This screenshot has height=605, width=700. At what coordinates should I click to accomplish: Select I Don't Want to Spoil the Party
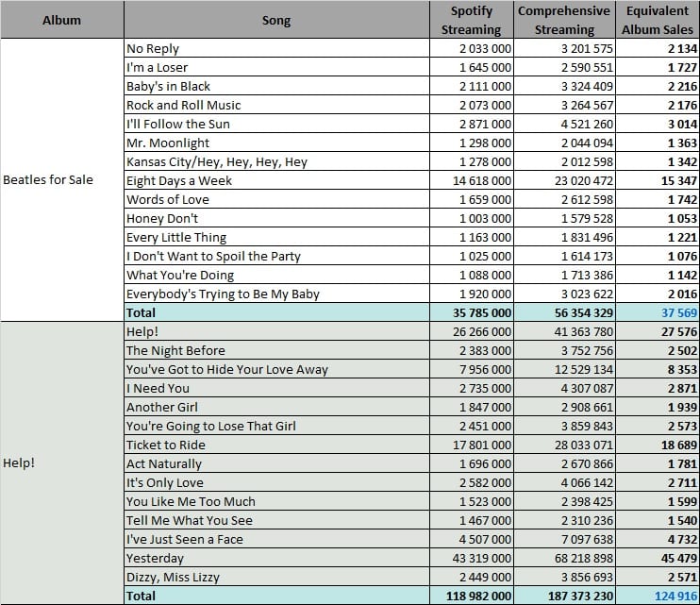tap(276, 256)
